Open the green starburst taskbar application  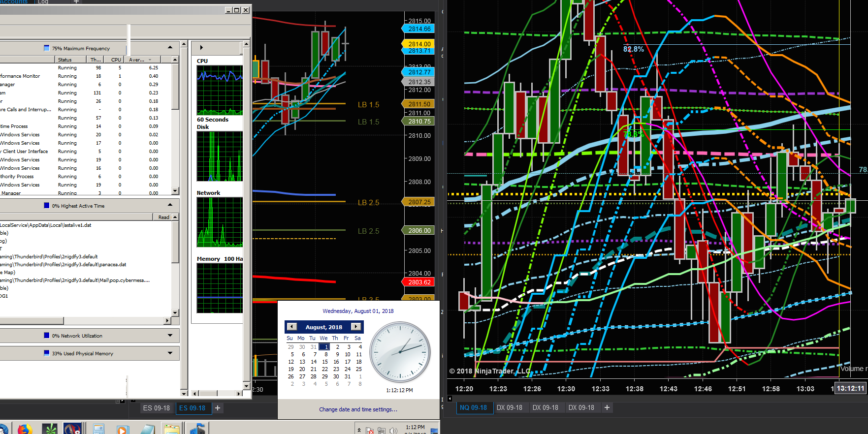49,430
